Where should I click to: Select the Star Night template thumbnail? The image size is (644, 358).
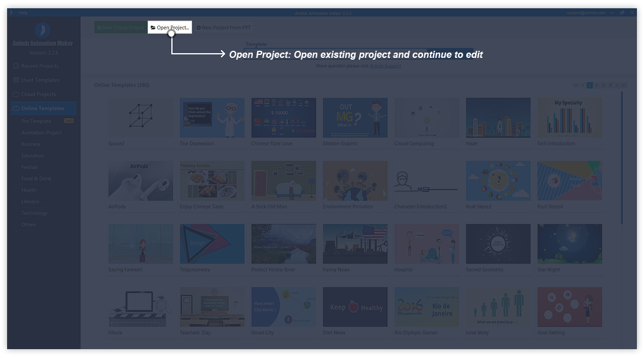click(570, 244)
